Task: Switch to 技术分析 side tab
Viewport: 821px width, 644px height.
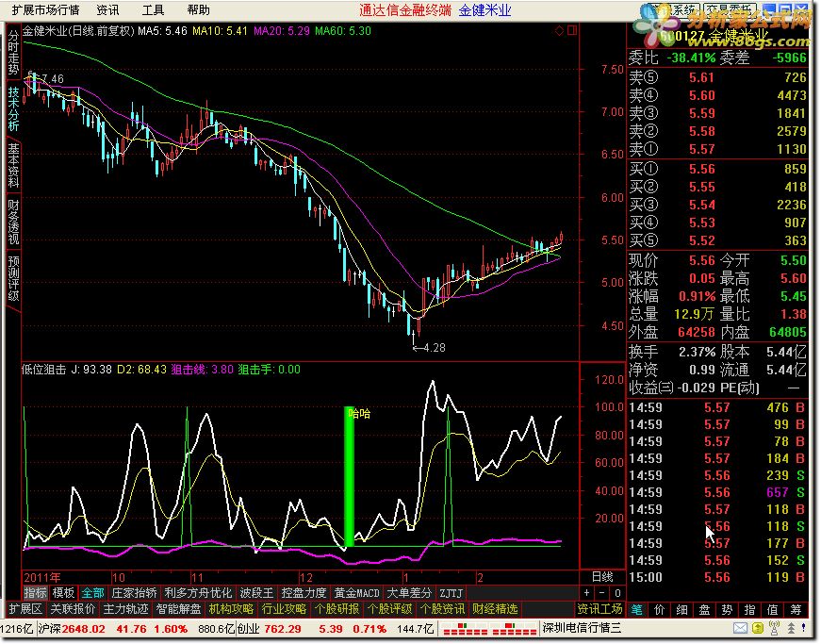Action: point(13,108)
